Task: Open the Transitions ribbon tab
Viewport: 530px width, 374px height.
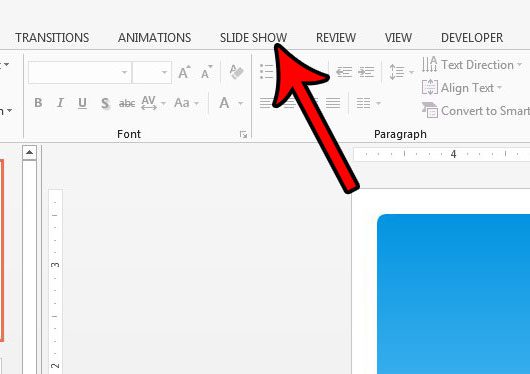Action: (x=52, y=38)
